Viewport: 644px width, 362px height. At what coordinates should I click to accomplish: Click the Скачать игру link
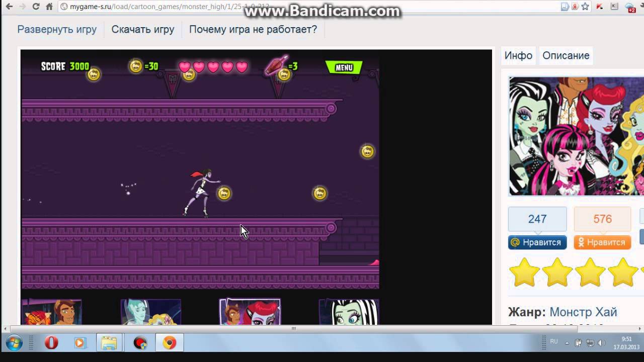click(x=143, y=29)
